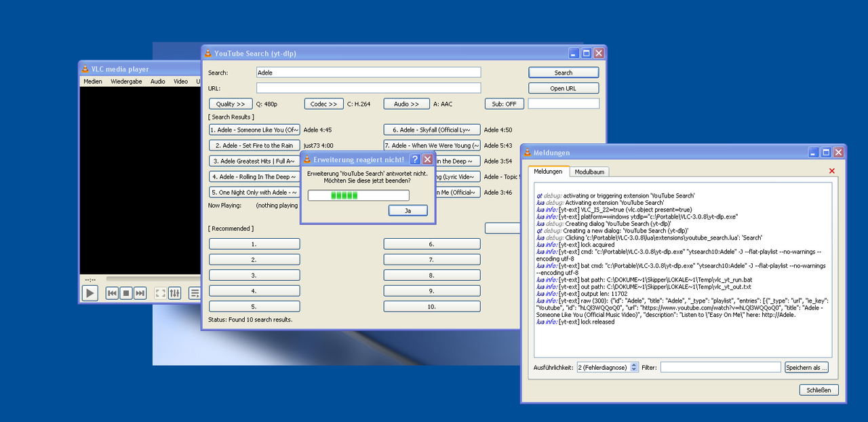Open the Wiedergabe menu in VLC
Screen dimensions: 868x422
[x=127, y=81]
